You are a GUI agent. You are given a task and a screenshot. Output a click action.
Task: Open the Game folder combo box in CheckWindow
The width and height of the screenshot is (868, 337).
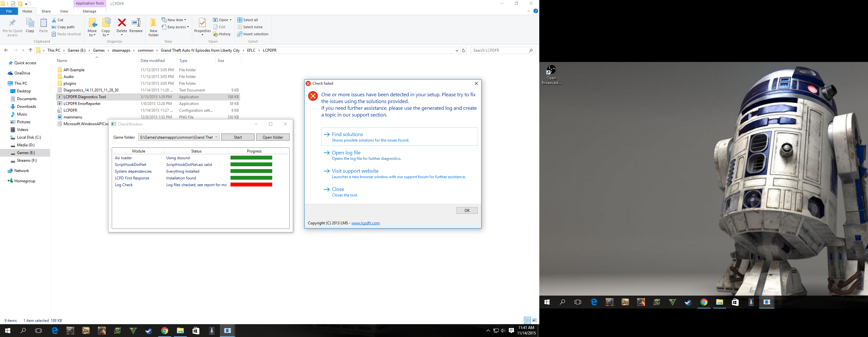tap(179, 137)
